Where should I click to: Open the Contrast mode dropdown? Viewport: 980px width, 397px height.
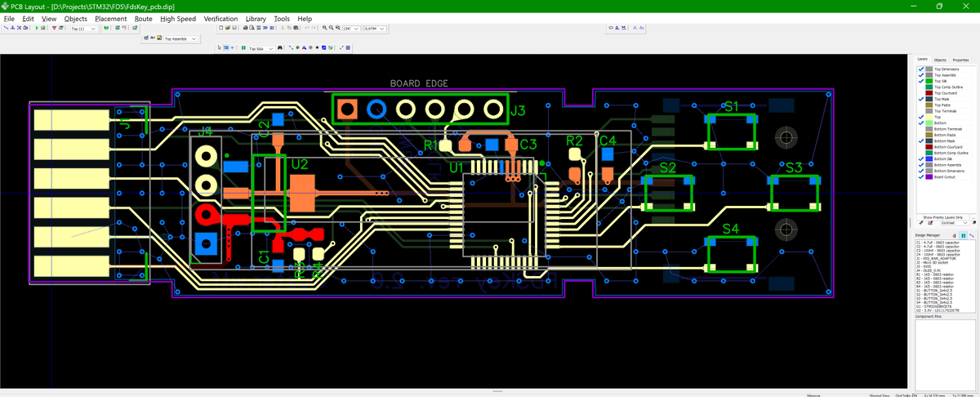coord(955,223)
